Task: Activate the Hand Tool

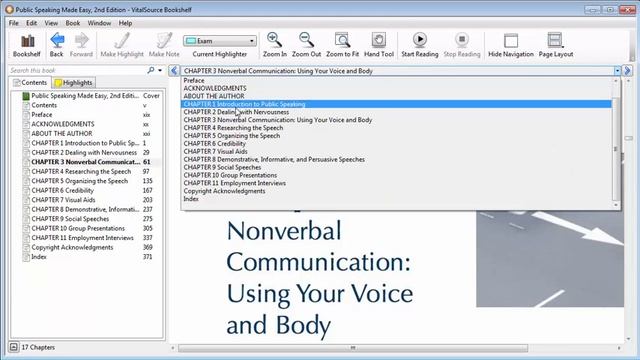Action: click(x=379, y=45)
